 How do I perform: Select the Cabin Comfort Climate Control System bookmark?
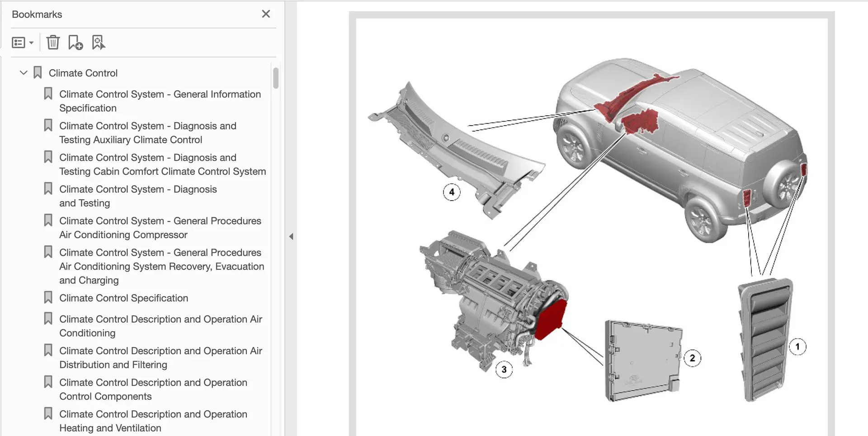162,164
